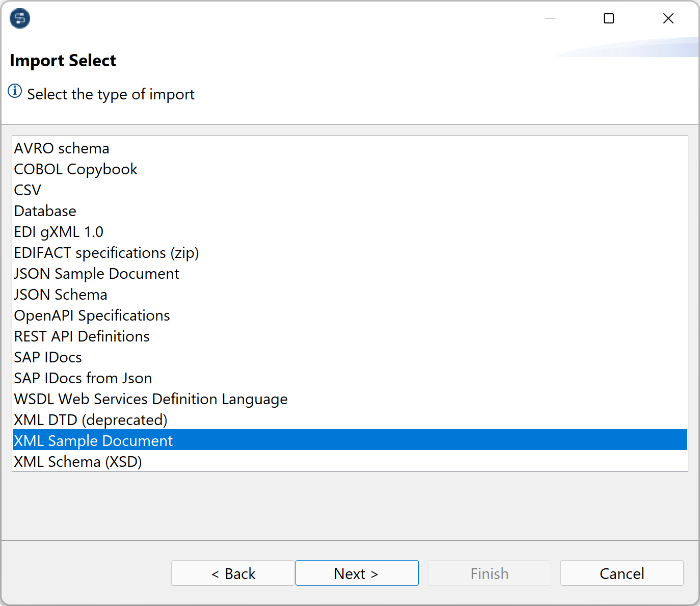Pick OpenAPI Specifications import type
The height and width of the screenshot is (606, 700).
pyautogui.click(x=92, y=315)
